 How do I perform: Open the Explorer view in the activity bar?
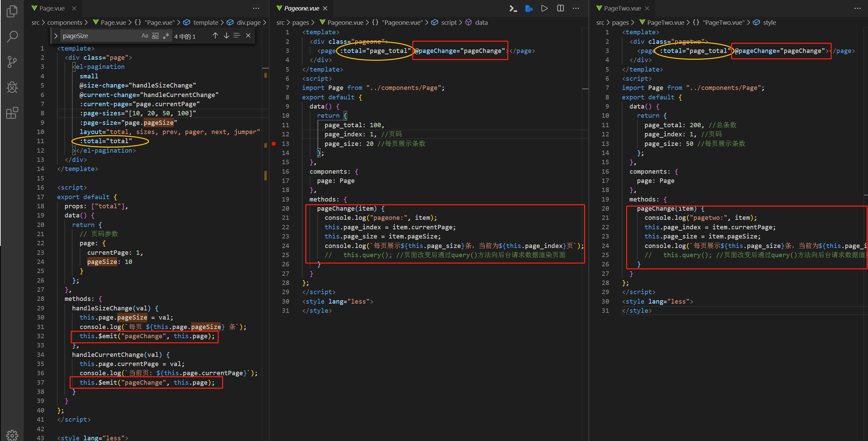[12, 12]
